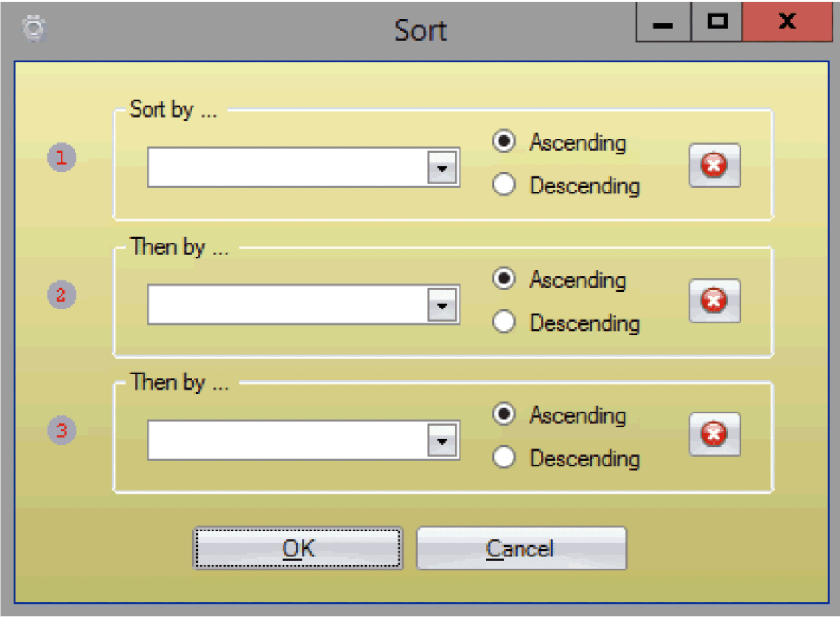Viewport: 840px width, 617px height.
Task: Select Ascending in the Sort by group
Action: pyautogui.click(x=504, y=141)
